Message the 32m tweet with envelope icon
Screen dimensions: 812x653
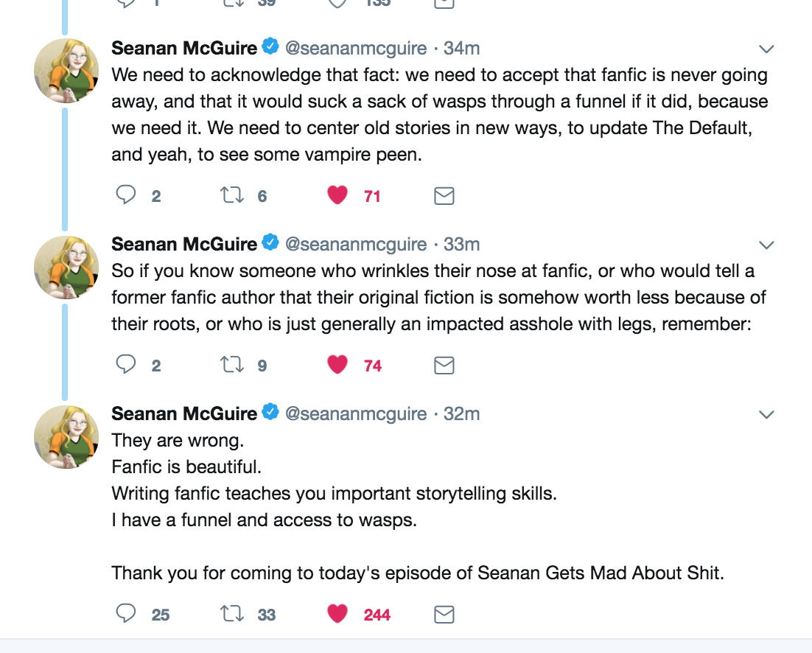tap(444, 614)
